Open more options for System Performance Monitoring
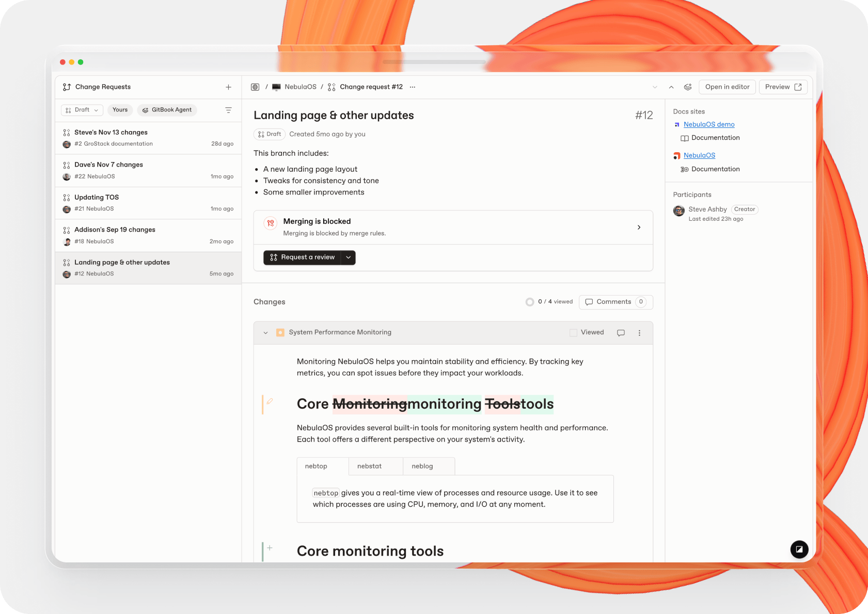The image size is (868, 614). [x=639, y=333]
